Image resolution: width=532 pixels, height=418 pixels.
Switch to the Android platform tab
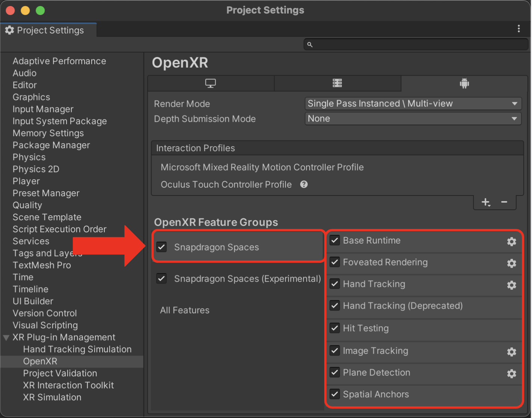(x=464, y=83)
